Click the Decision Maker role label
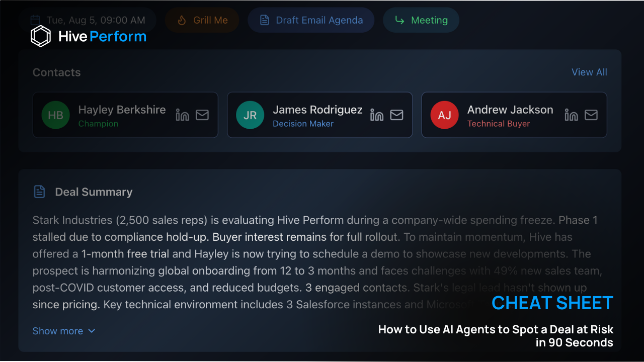Image resolution: width=644 pixels, height=362 pixels. (303, 124)
